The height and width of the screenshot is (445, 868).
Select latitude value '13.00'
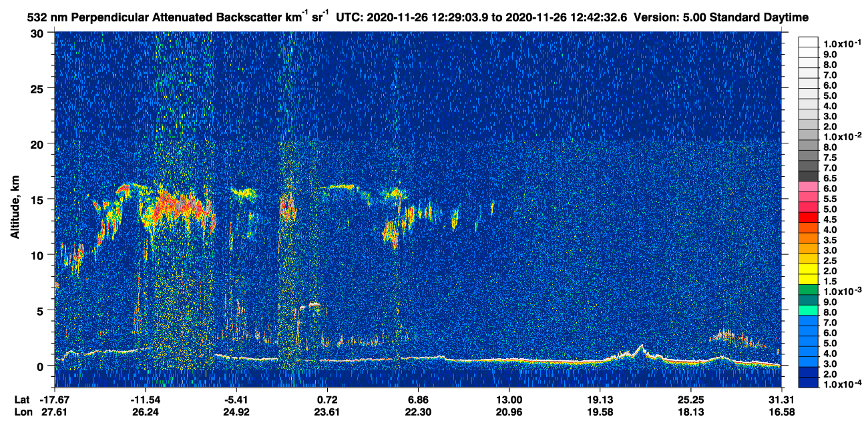click(x=509, y=400)
